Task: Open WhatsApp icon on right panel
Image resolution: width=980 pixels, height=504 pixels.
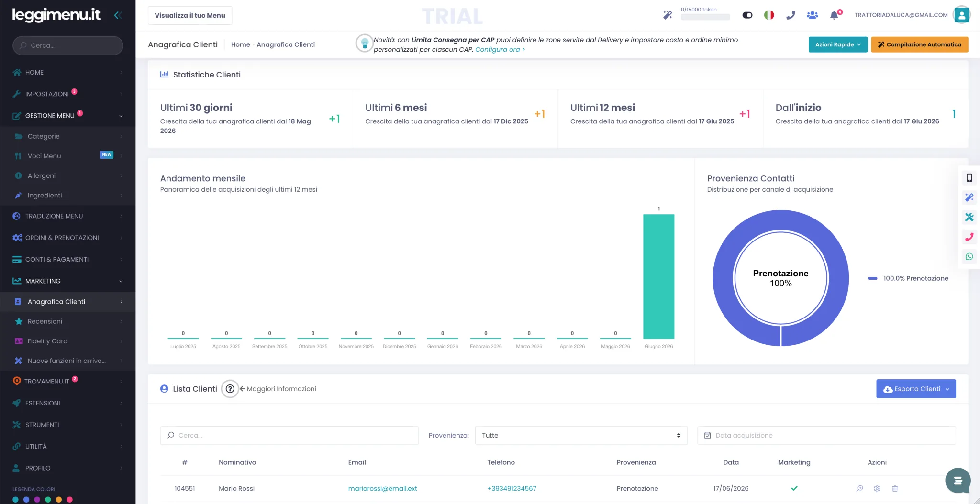Action: click(969, 257)
